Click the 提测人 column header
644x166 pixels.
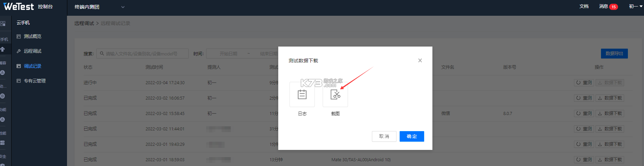214,67
